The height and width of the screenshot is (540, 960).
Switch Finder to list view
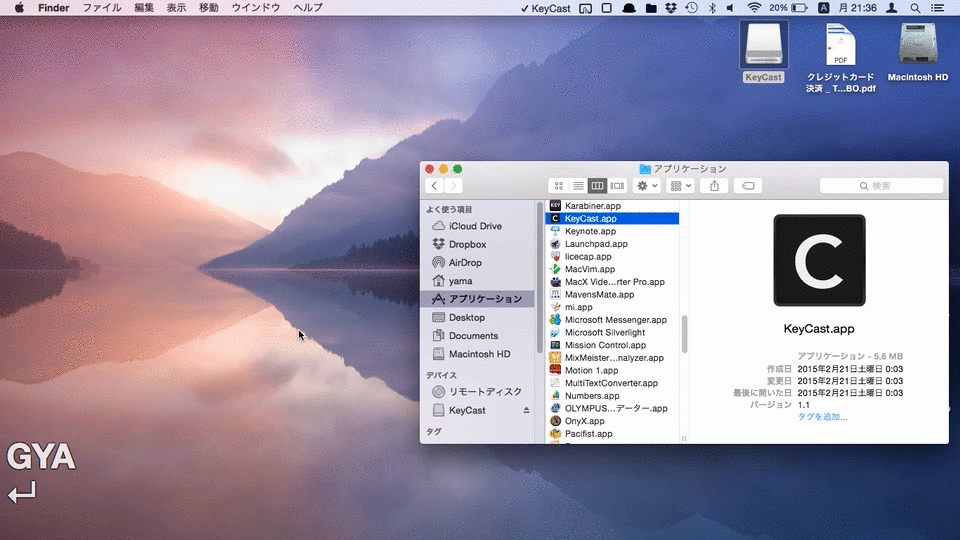578,186
